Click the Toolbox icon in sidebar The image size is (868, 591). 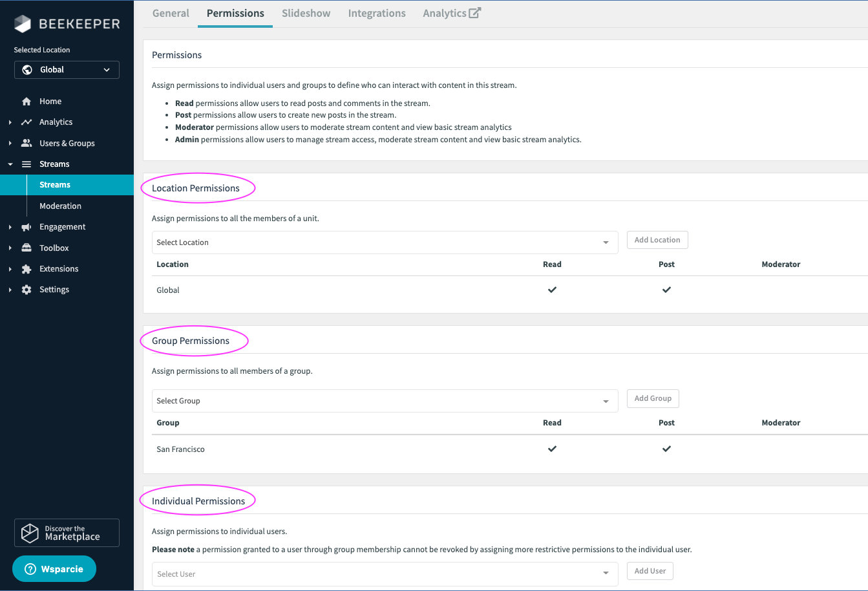point(26,248)
